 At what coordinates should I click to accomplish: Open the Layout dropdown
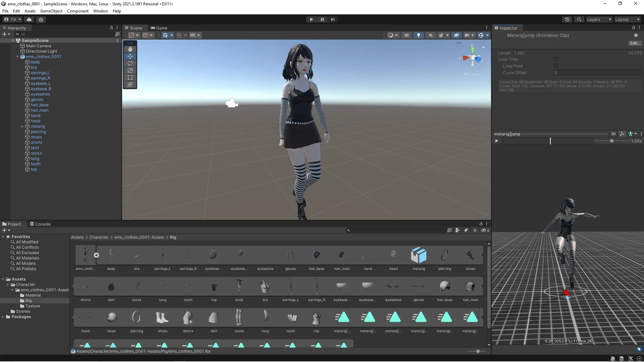[627, 19]
